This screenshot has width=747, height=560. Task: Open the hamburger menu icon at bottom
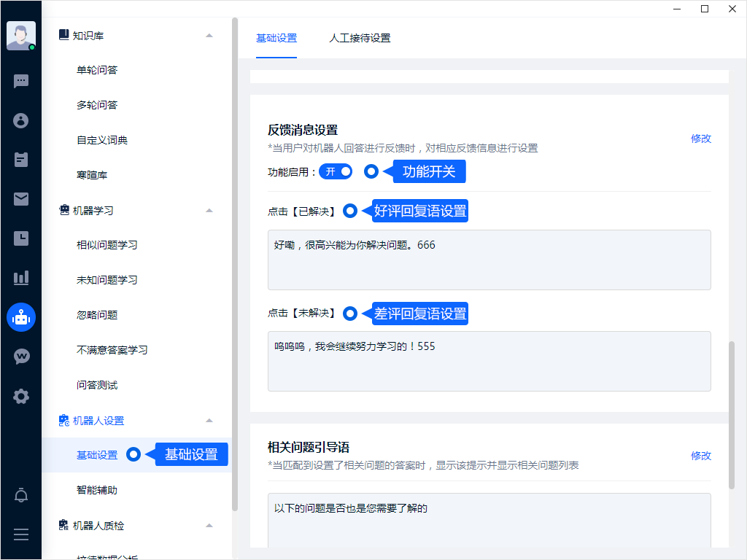pos(21,534)
